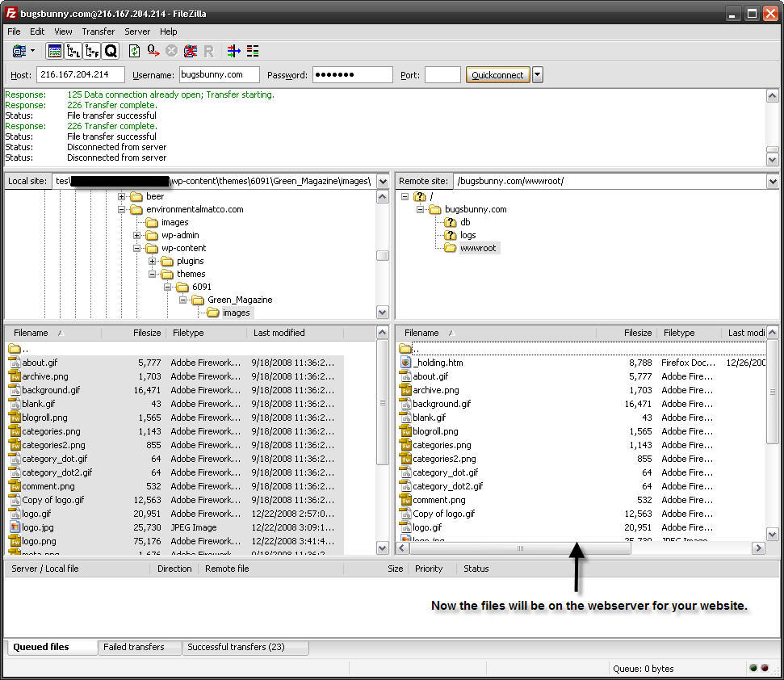This screenshot has height=680, width=784.
Task: Click the local 'about.gif' file icon
Action: click(x=15, y=363)
